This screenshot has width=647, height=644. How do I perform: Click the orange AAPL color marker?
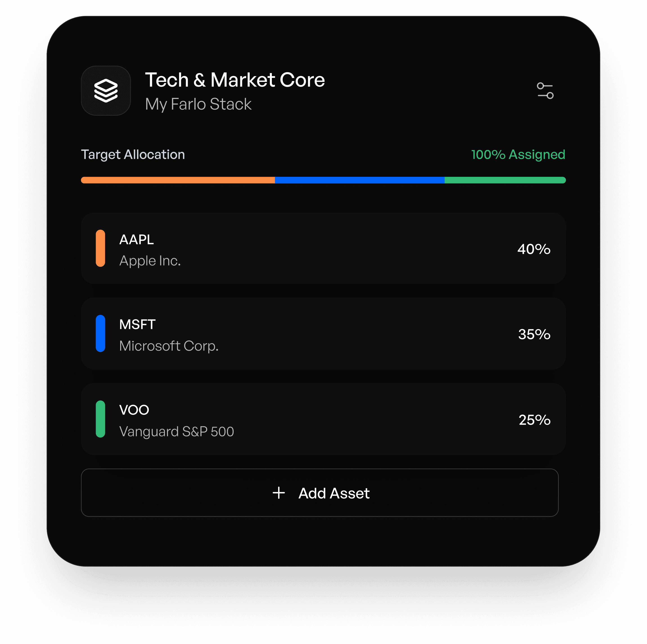(100, 248)
